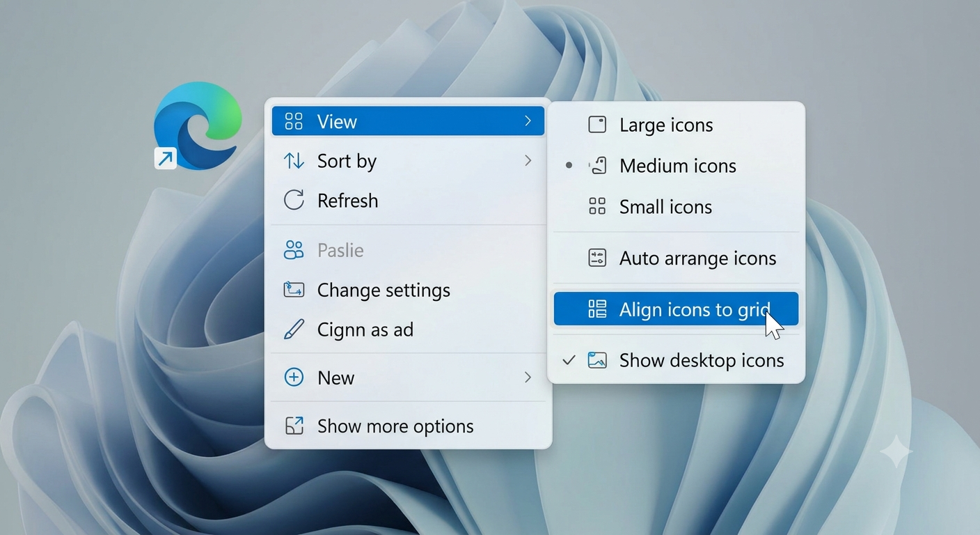
Task: Click the Refresh circular arrow icon
Action: (294, 201)
